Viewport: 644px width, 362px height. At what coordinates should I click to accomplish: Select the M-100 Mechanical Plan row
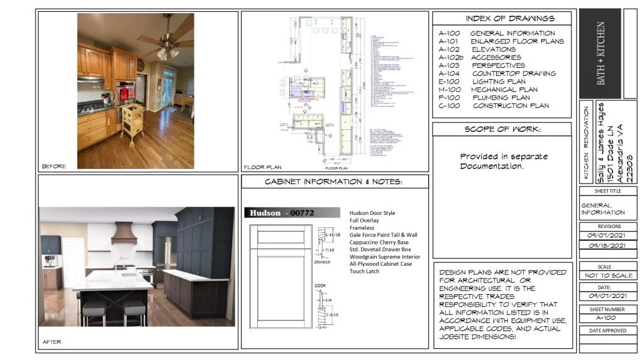pos(488,89)
